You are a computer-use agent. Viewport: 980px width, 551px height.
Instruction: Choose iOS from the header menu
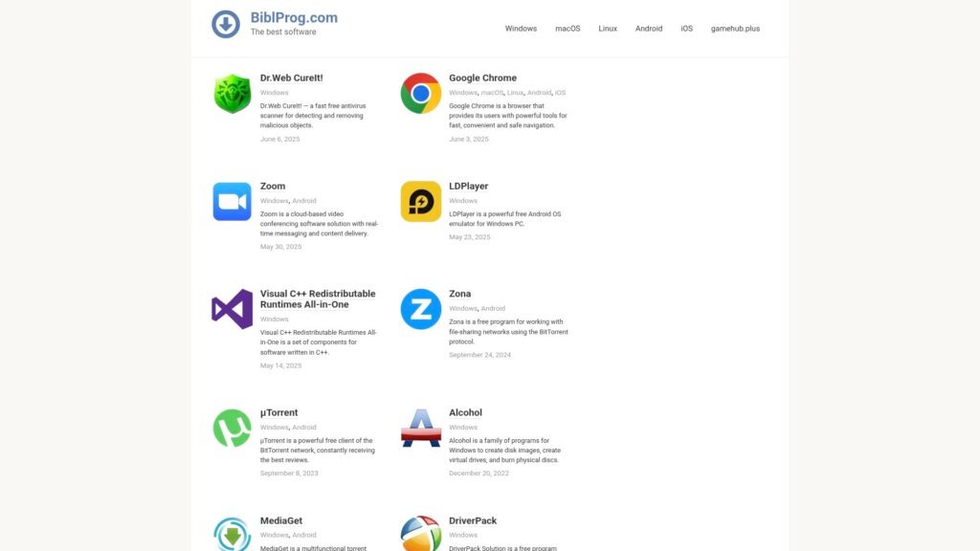click(687, 29)
